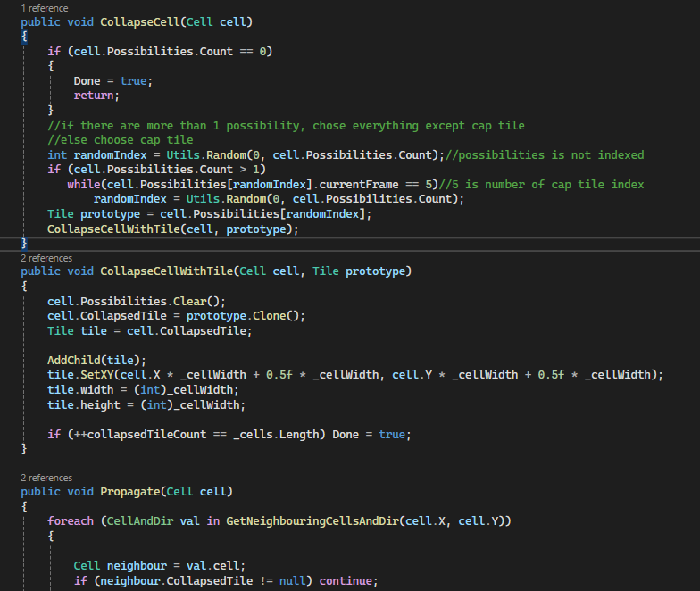The image size is (700, 591).
Task: Click 'currentFrame' property in the while condition
Action: point(359,184)
